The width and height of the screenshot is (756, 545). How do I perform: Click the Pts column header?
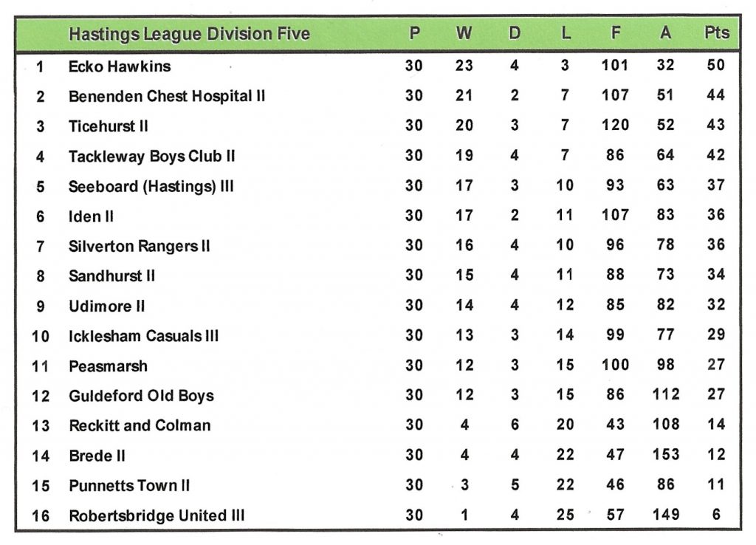pyautogui.click(x=716, y=32)
